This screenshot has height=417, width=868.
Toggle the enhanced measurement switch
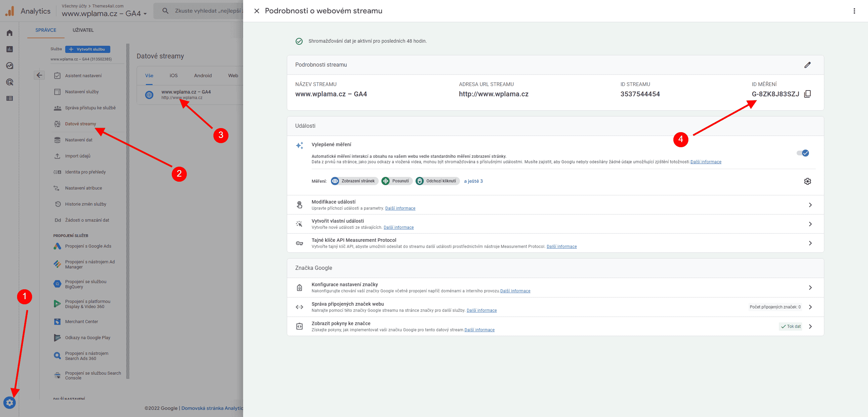[x=803, y=153]
